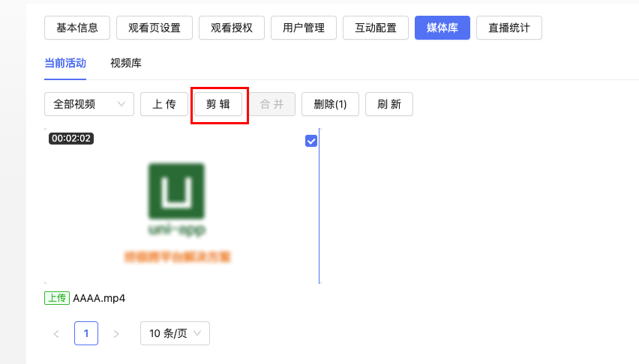Switch to 视频库 sub-tab
Image resolution: width=639 pixels, height=364 pixels.
point(126,63)
